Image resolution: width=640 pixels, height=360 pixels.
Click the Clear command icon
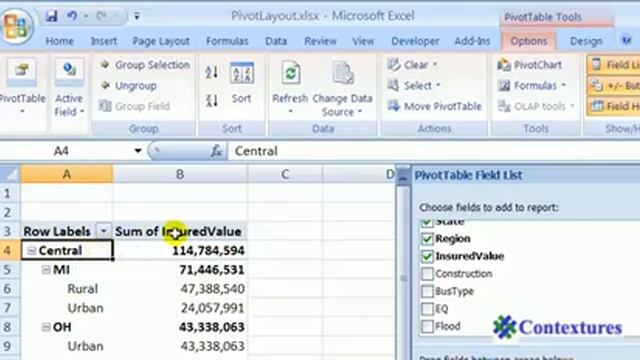pos(393,64)
